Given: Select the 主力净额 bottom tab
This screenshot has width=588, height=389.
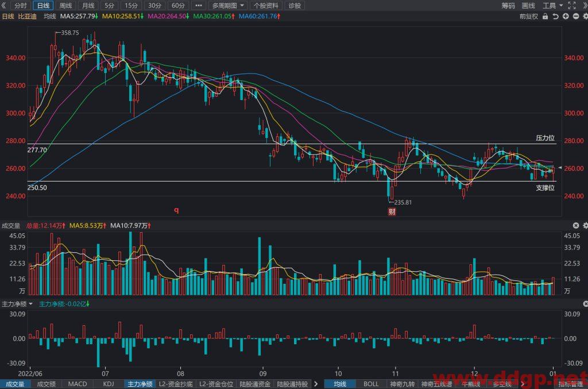Looking at the screenshot, I should 140,384.
